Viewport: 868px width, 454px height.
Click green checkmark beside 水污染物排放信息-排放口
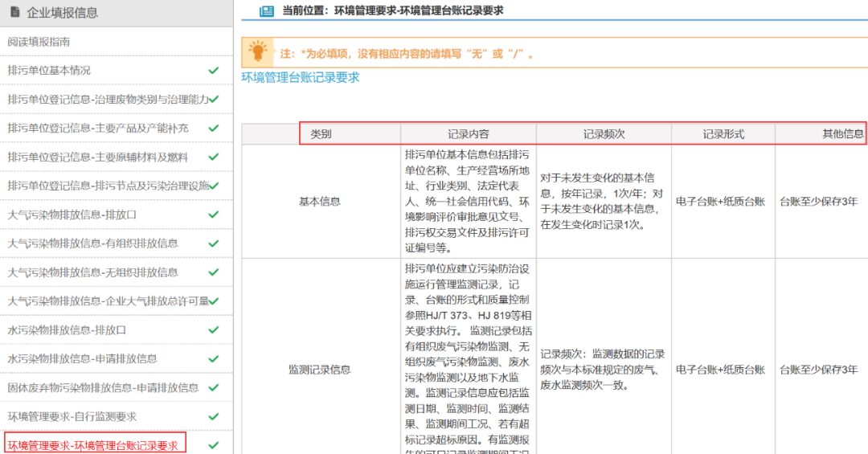tap(213, 330)
